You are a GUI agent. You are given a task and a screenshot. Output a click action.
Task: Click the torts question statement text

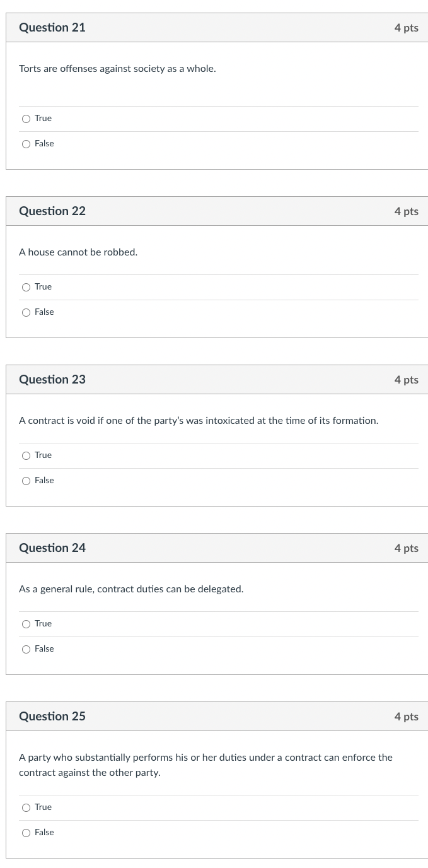[x=117, y=68]
